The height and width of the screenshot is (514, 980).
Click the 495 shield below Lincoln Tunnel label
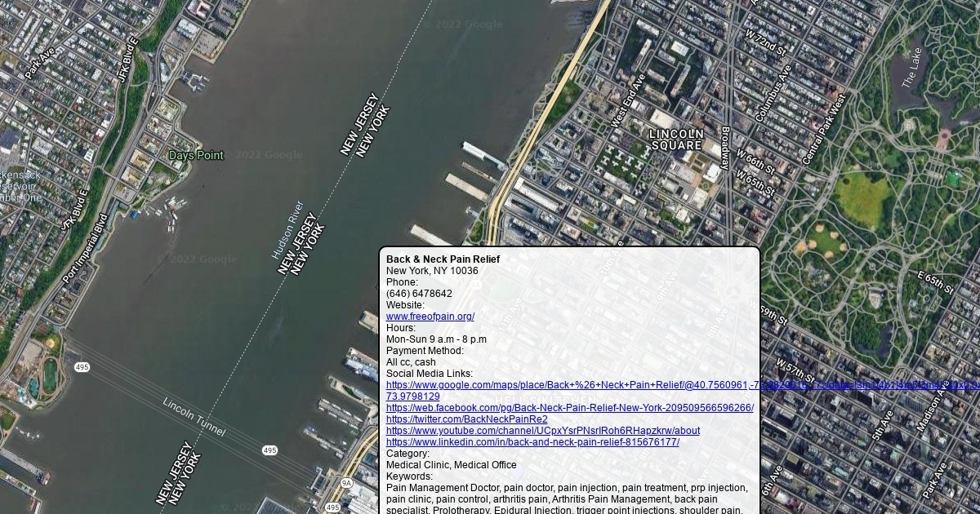click(269, 450)
